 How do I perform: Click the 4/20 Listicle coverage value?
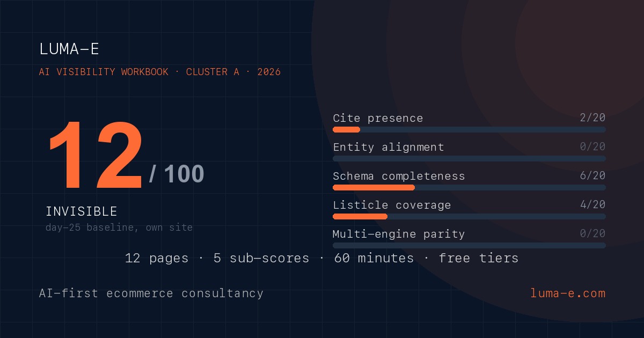pos(592,204)
